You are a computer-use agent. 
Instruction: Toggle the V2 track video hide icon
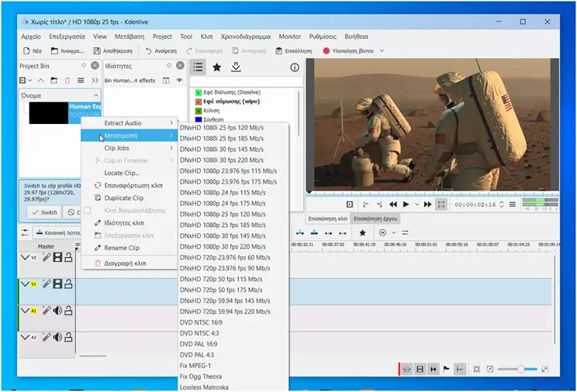click(57, 257)
